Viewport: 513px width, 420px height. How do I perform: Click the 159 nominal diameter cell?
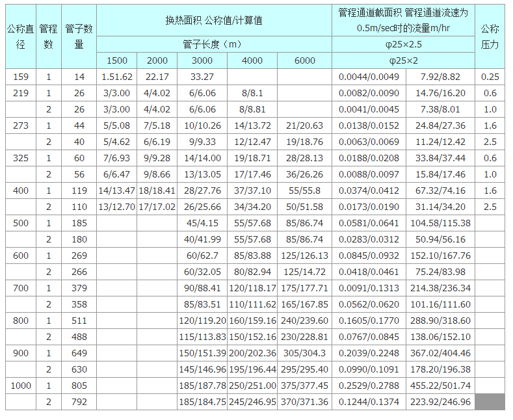(x=21, y=77)
